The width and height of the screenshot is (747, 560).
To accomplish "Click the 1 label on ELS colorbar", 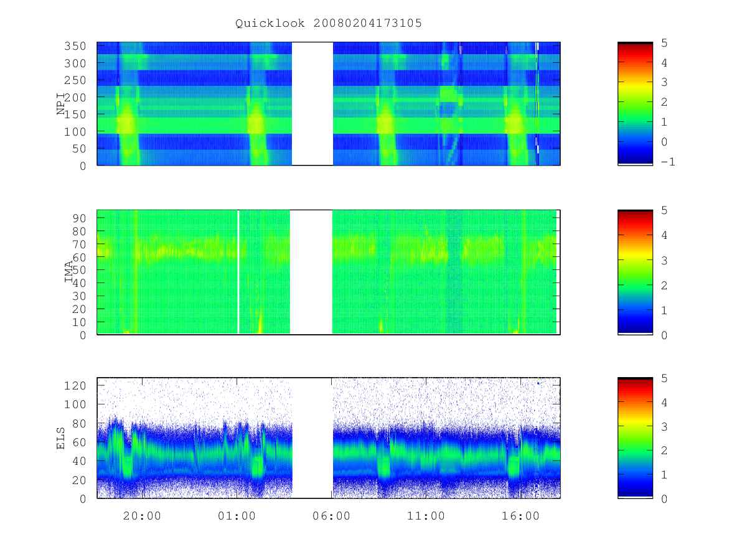I will (x=664, y=475).
